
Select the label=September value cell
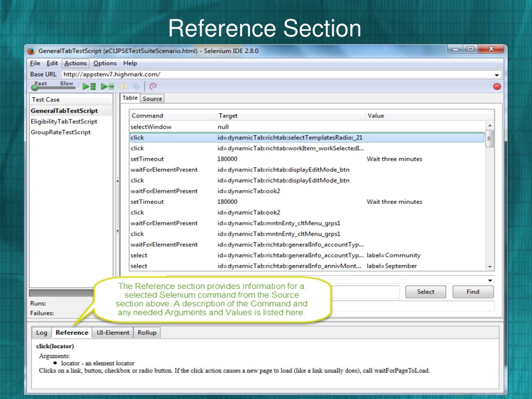coord(392,266)
